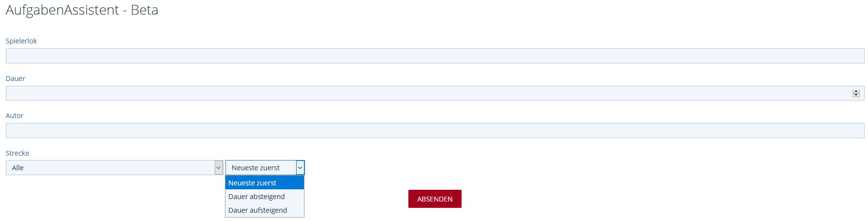Decrease Dauer with the down spinner arrow

coord(856,95)
